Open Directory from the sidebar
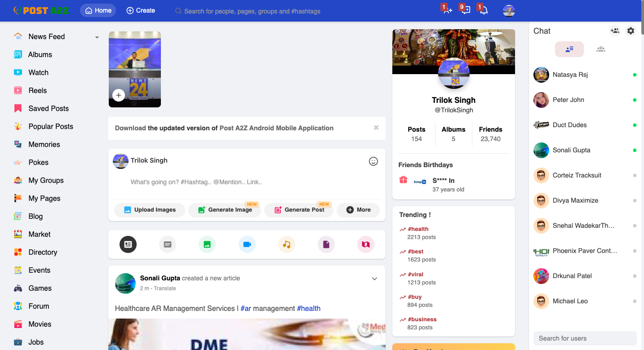644x350 pixels. click(x=43, y=252)
